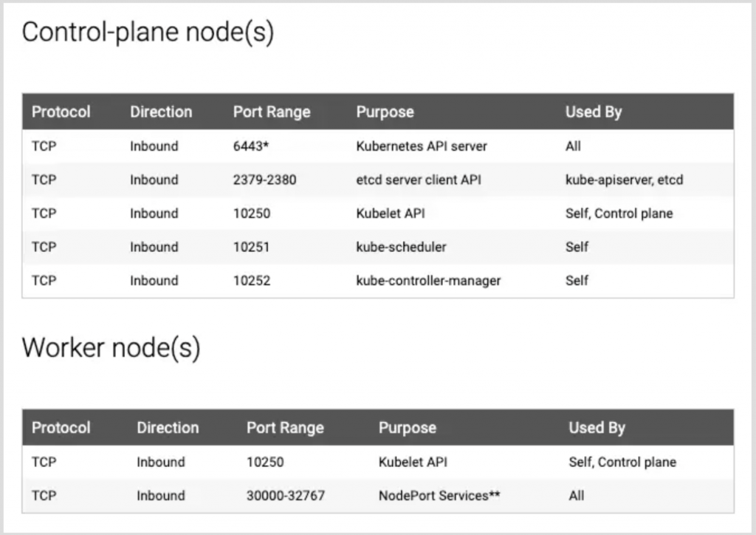
Task: Select the Port Range header in control-plane table
Action: click(272, 112)
